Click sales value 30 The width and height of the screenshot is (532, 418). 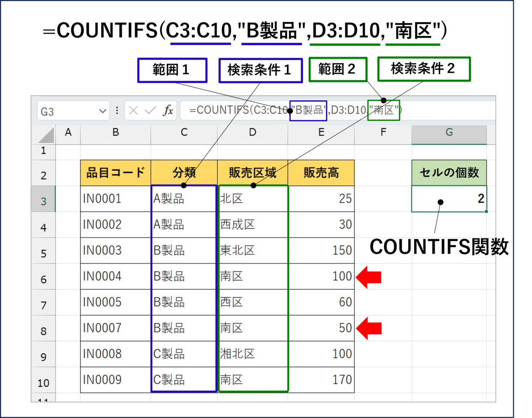coord(321,224)
